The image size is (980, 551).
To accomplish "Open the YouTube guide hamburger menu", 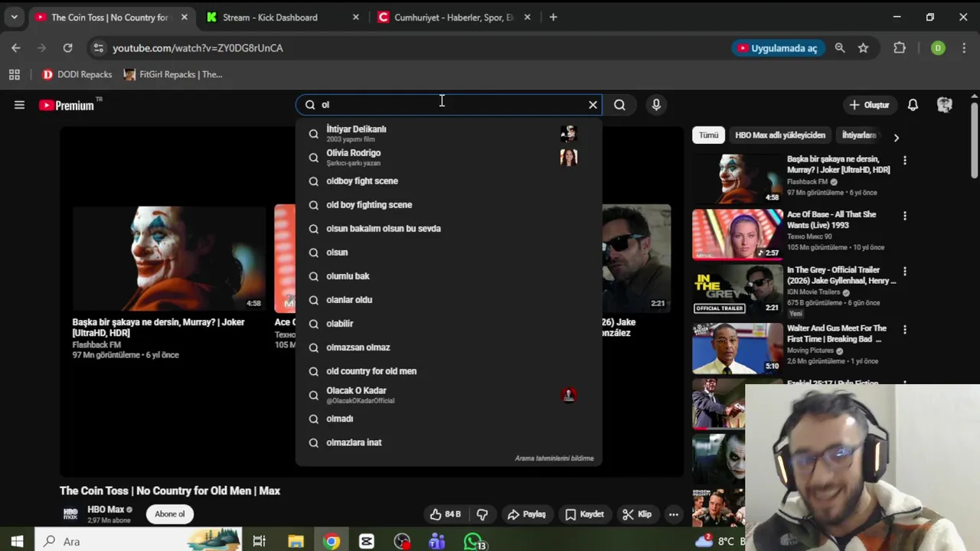I will (x=19, y=105).
